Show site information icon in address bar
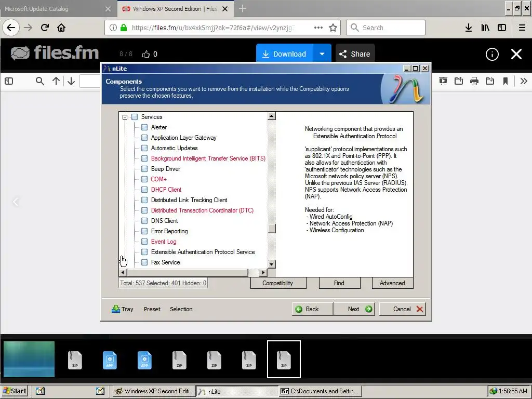The width and height of the screenshot is (532, 399). (113, 28)
